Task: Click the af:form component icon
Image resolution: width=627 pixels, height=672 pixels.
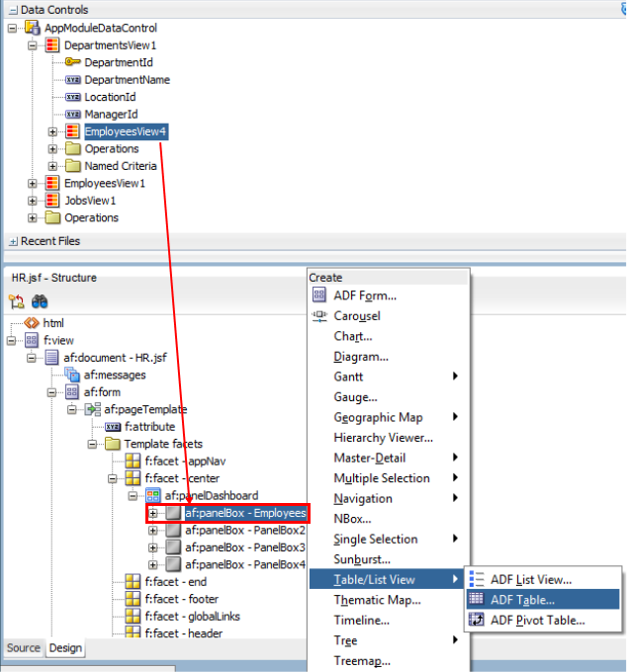Action: point(71,391)
